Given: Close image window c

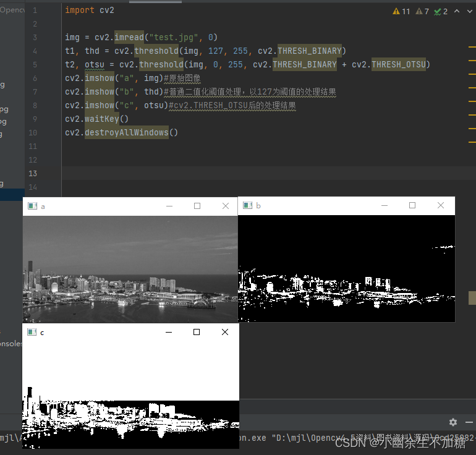Looking at the screenshot, I should (x=225, y=332).
